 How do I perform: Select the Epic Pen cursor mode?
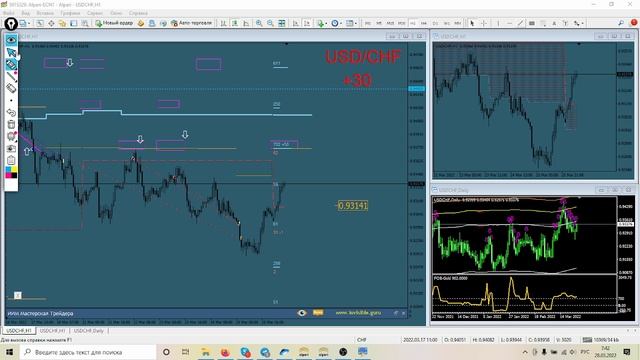pos(11,52)
